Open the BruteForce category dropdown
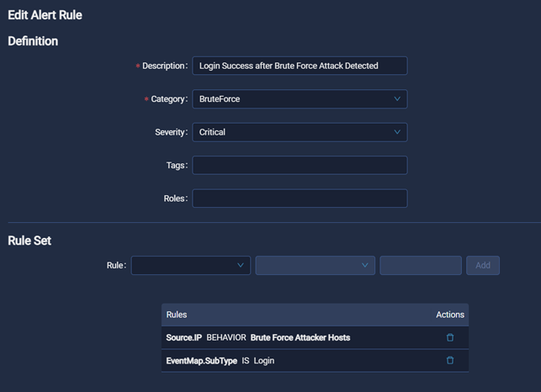 click(299, 99)
